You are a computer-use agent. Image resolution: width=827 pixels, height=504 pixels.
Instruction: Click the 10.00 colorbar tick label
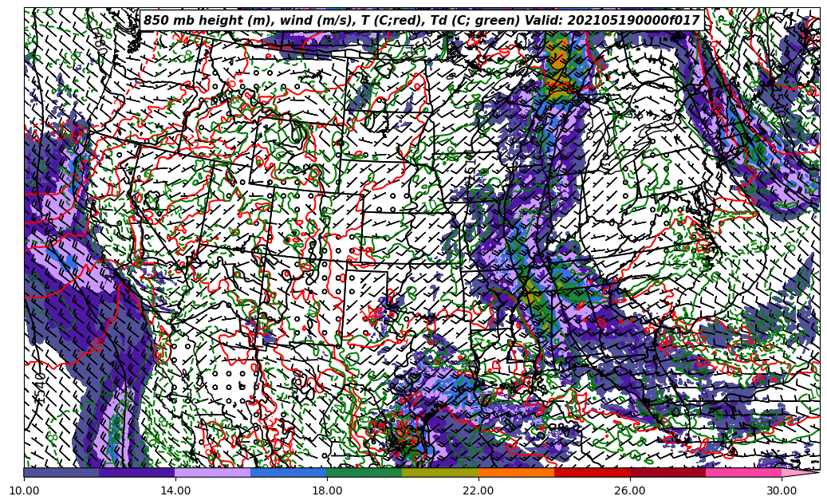24,490
